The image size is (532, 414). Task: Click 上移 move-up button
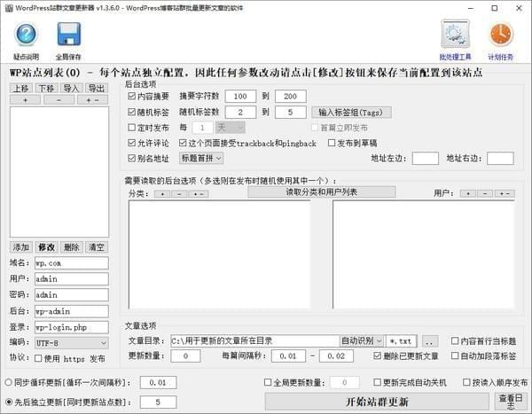click(x=21, y=89)
